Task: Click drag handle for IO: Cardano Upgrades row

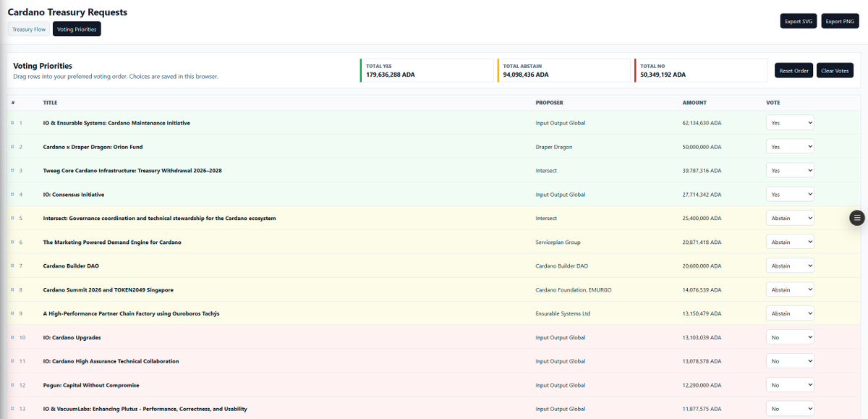Action: (12, 337)
